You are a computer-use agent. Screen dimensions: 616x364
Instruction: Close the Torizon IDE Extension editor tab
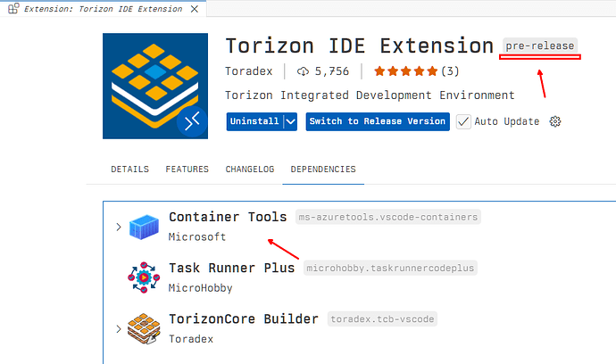[195, 9]
